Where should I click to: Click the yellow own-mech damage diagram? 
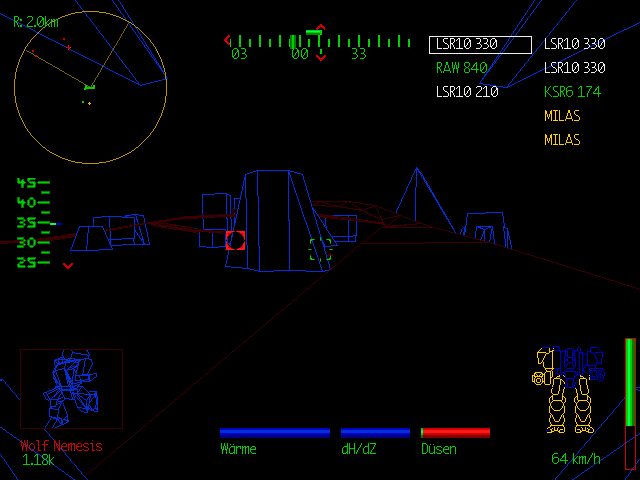pos(568,390)
